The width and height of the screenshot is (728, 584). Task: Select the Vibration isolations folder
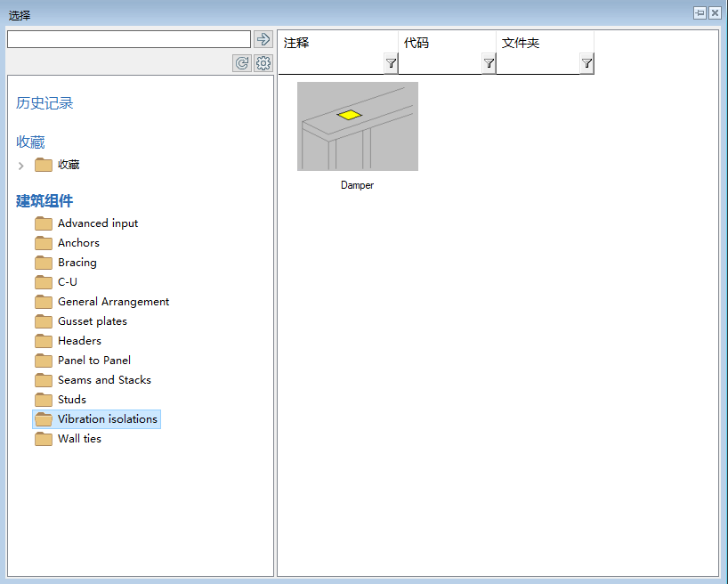click(x=97, y=419)
